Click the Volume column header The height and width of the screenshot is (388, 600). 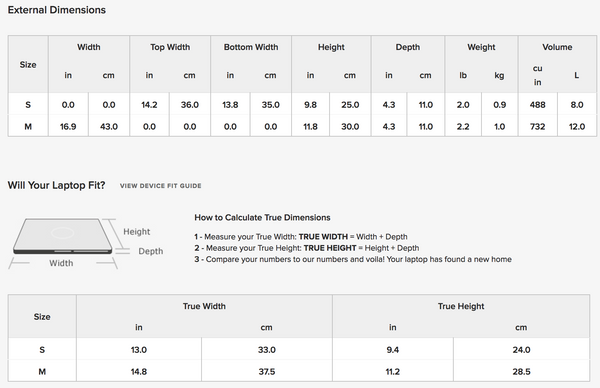point(557,47)
